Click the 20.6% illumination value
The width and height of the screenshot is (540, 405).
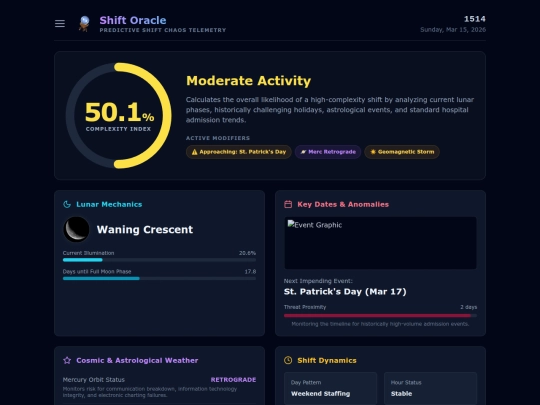pos(247,253)
